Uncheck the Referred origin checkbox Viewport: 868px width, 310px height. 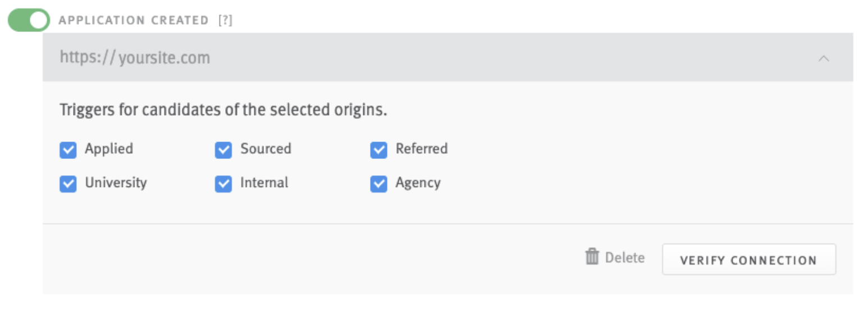pyautogui.click(x=378, y=150)
